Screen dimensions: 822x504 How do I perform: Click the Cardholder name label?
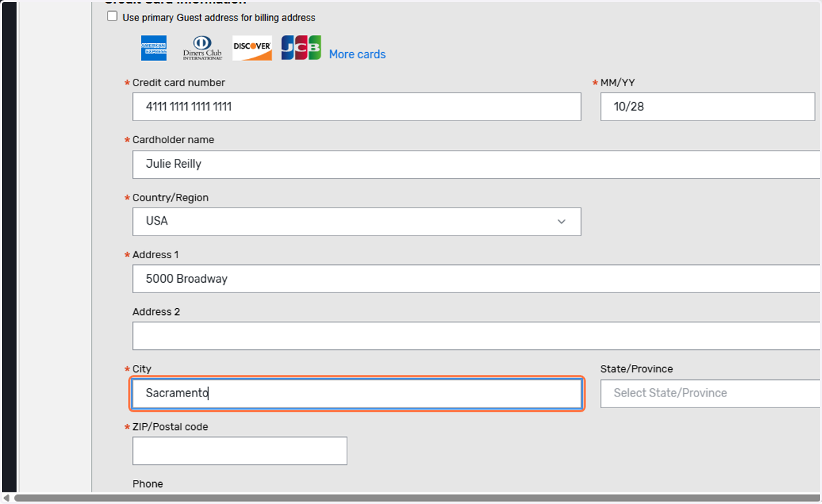(x=173, y=140)
